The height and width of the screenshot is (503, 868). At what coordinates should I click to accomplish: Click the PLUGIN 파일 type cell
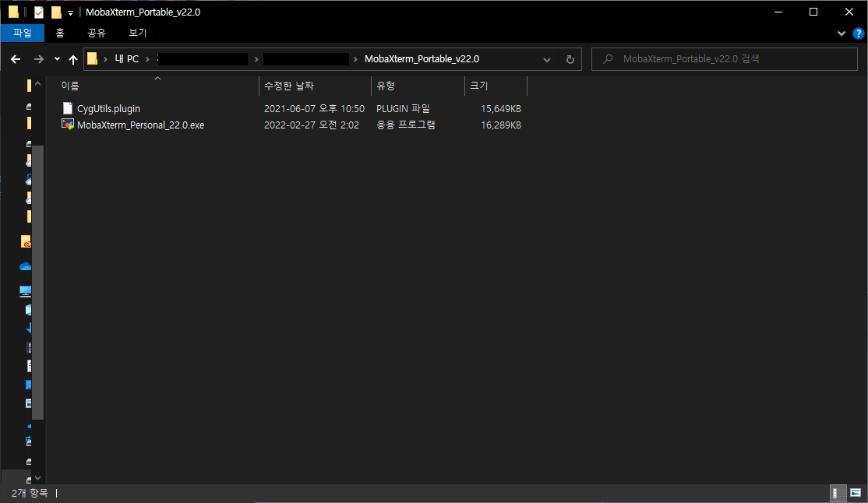click(403, 108)
